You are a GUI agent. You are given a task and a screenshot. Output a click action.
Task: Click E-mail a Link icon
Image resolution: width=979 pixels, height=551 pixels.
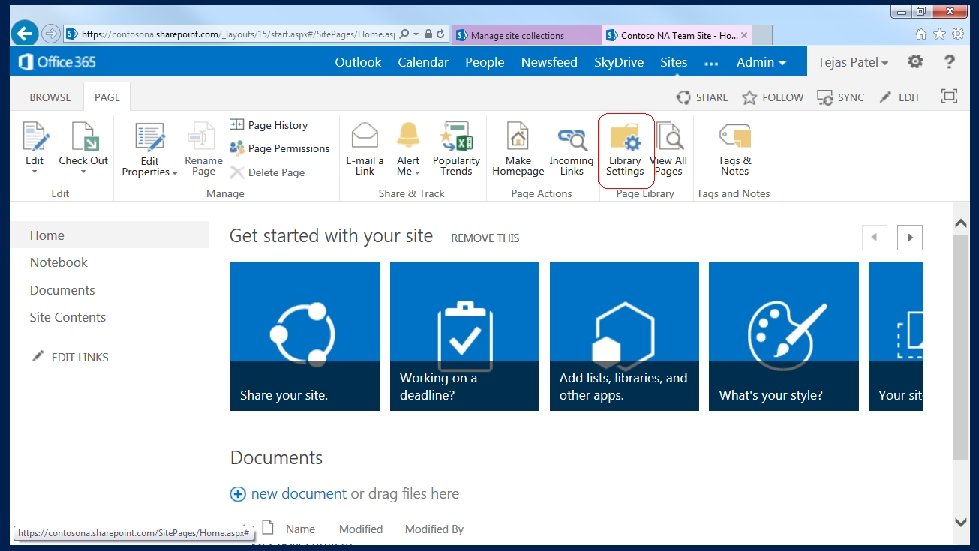click(365, 135)
